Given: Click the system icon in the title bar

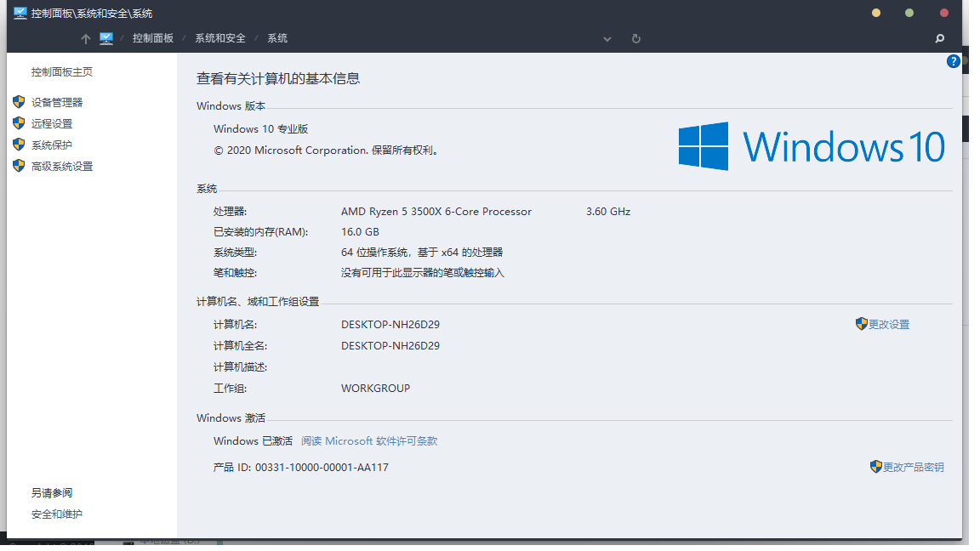Looking at the screenshot, I should coord(20,13).
